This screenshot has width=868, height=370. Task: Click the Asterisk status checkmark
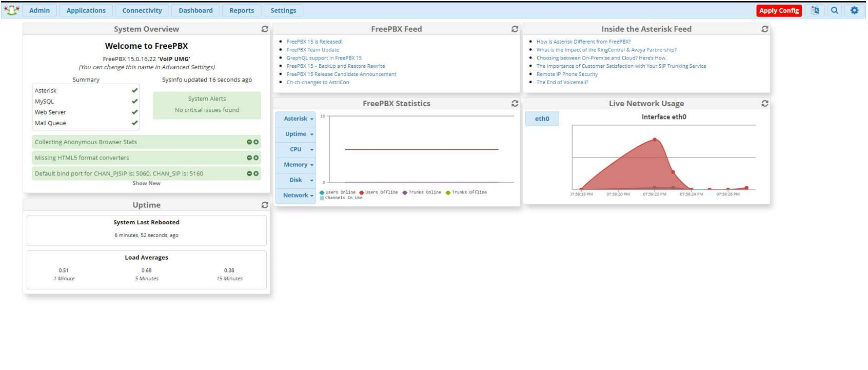(x=134, y=90)
